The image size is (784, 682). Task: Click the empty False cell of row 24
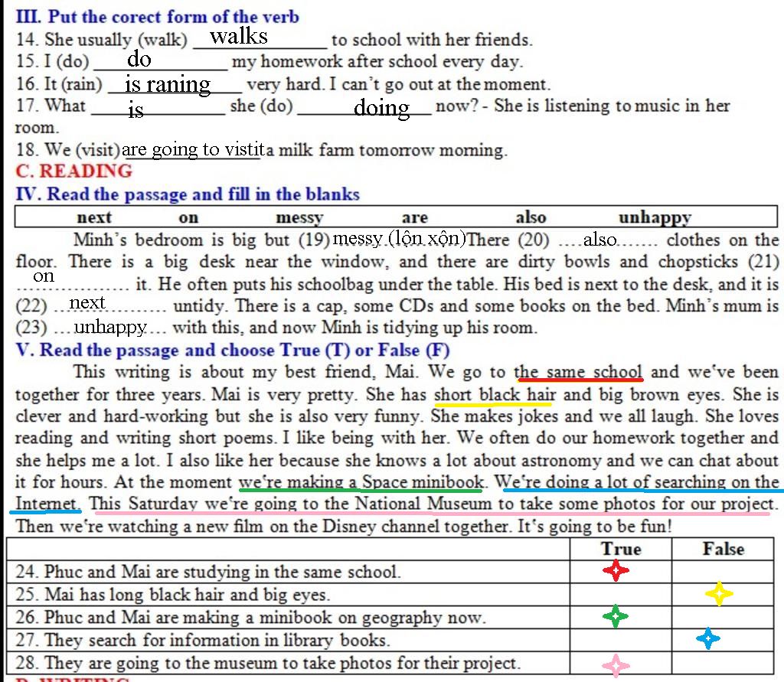(723, 572)
